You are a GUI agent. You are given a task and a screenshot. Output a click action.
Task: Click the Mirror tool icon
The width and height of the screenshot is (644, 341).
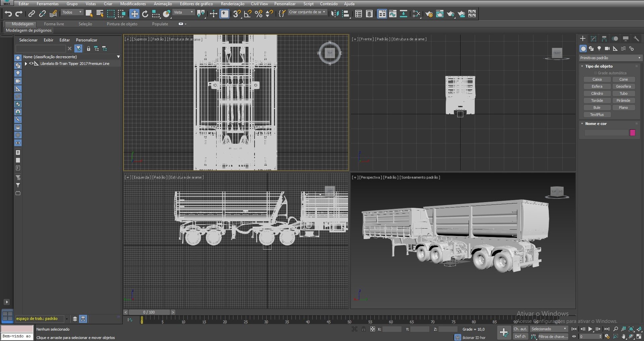335,14
